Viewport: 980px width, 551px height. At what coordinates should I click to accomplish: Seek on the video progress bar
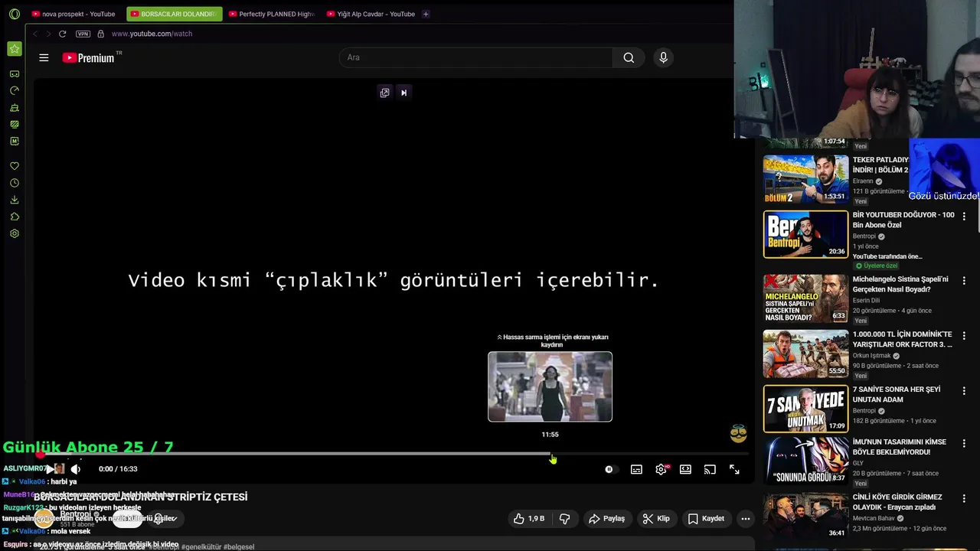[x=394, y=454]
